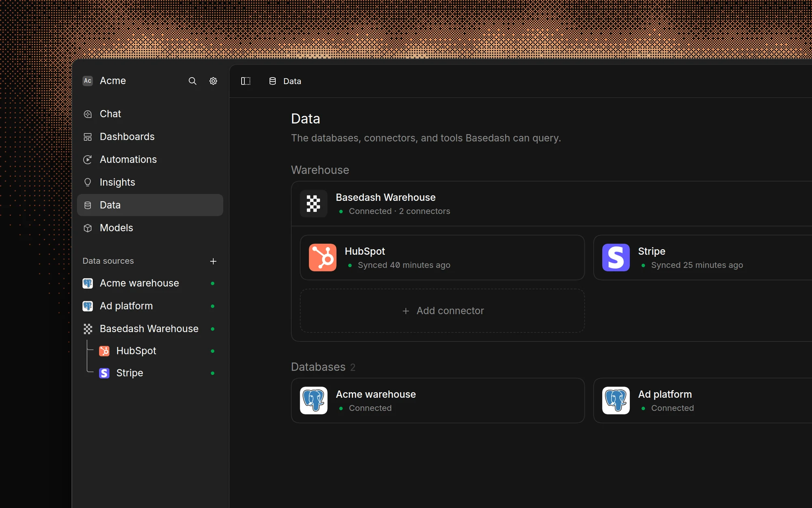This screenshot has width=812, height=508.
Task: Click the Basedash Warehouse checkered logo in card
Action: pos(313,204)
